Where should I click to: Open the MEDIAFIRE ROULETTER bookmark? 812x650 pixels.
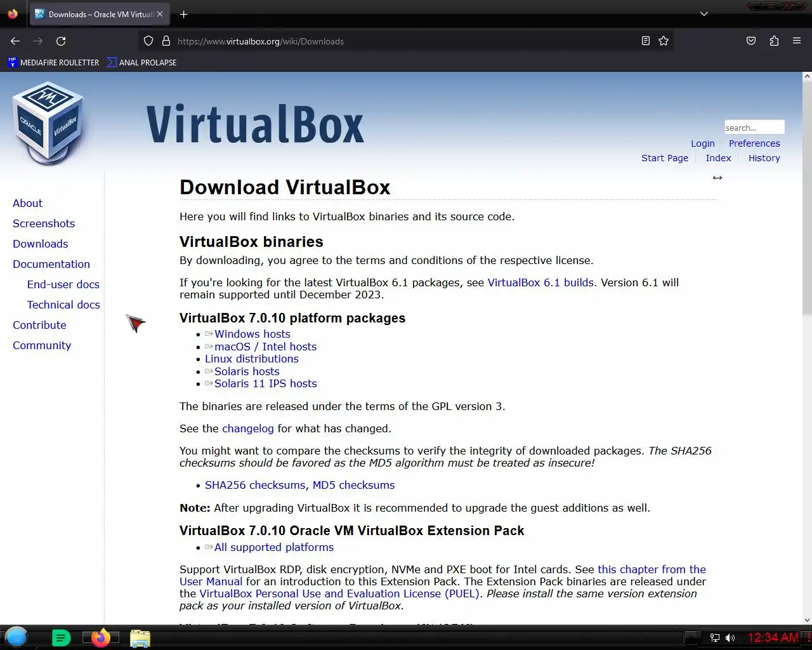coord(53,62)
